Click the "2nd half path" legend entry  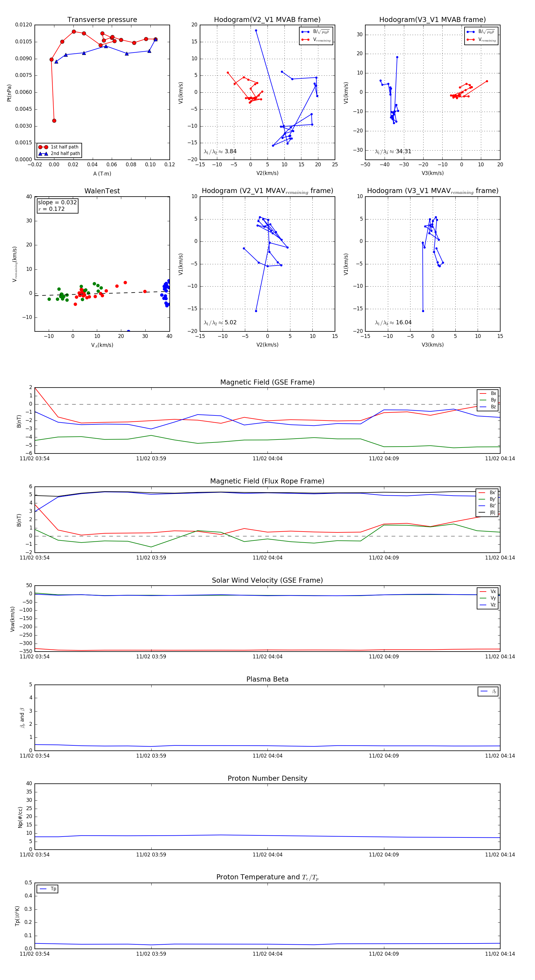click(x=59, y=154)
